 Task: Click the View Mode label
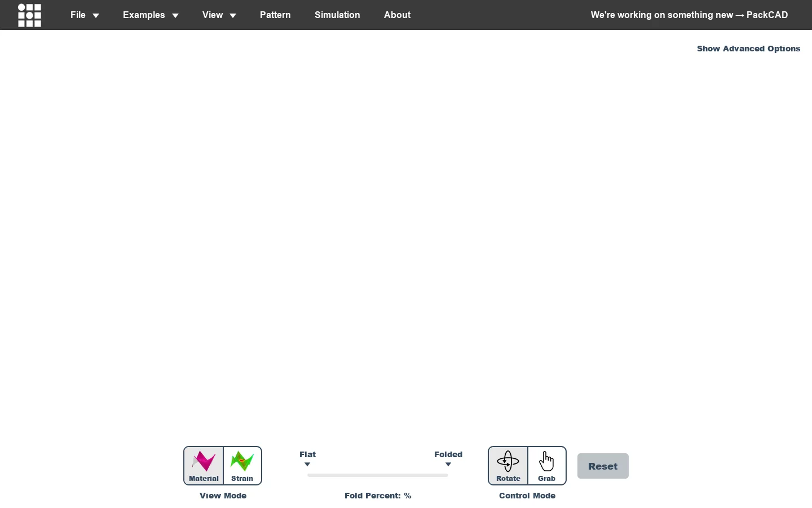(223, 496)
